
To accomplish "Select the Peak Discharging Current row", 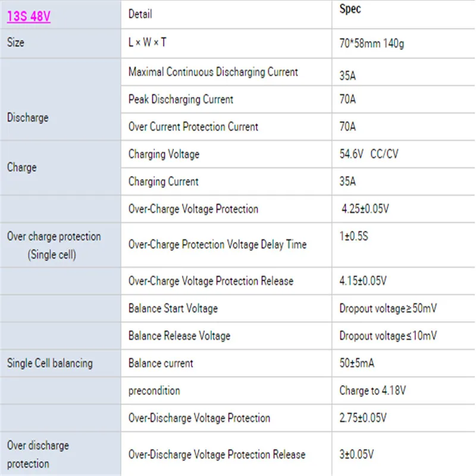I will tap(297, 99).
